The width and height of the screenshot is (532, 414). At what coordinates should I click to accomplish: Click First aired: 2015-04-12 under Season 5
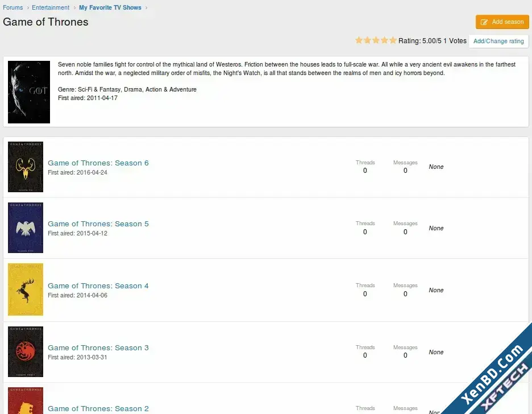point(77,234)
